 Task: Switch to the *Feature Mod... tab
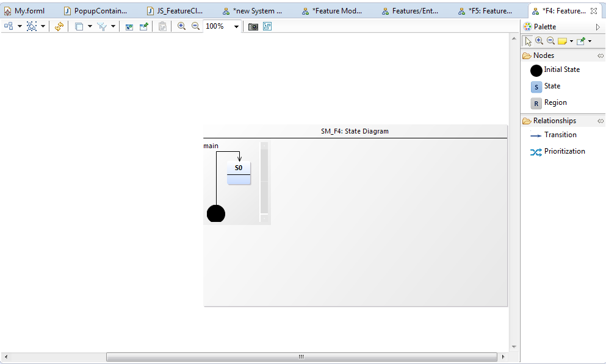[x=333, y=11]
